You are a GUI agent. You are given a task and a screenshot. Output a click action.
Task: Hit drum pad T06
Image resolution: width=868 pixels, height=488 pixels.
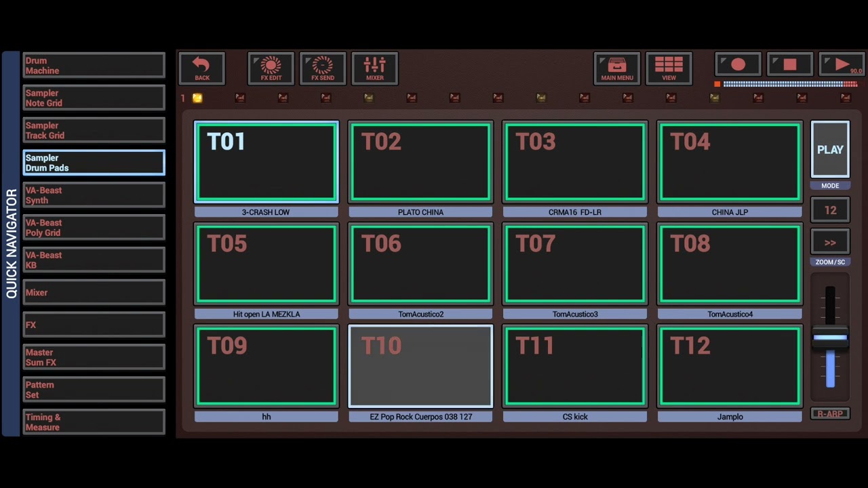[x=420, y=264]
